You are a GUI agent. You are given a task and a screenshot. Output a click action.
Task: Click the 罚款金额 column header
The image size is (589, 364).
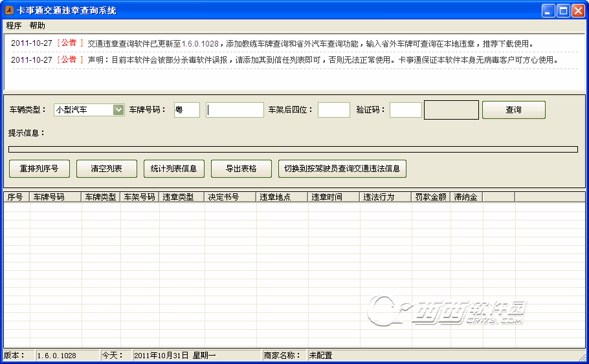tap(431, 197)
